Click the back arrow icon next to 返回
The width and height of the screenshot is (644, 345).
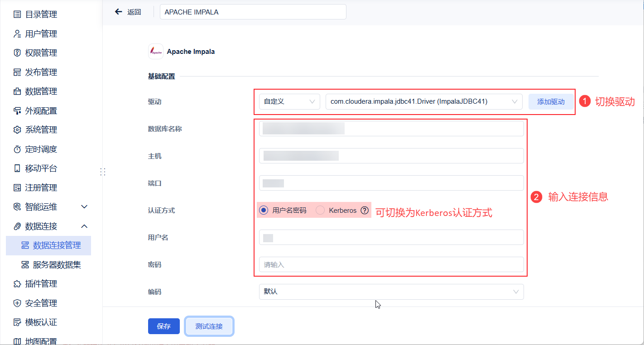pyautogui.click(x=119, y=12)
